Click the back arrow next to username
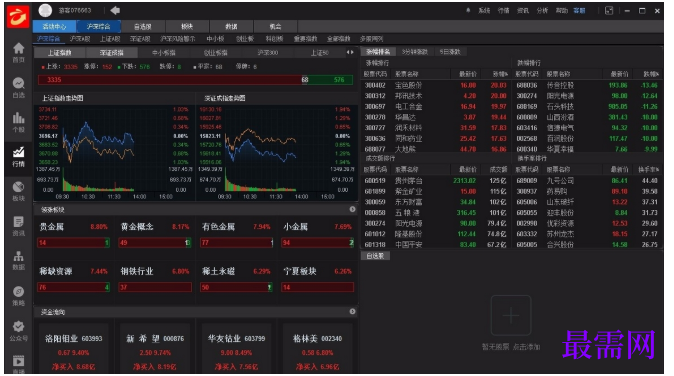This screenshot has width=674, height=376. (115, 10)
